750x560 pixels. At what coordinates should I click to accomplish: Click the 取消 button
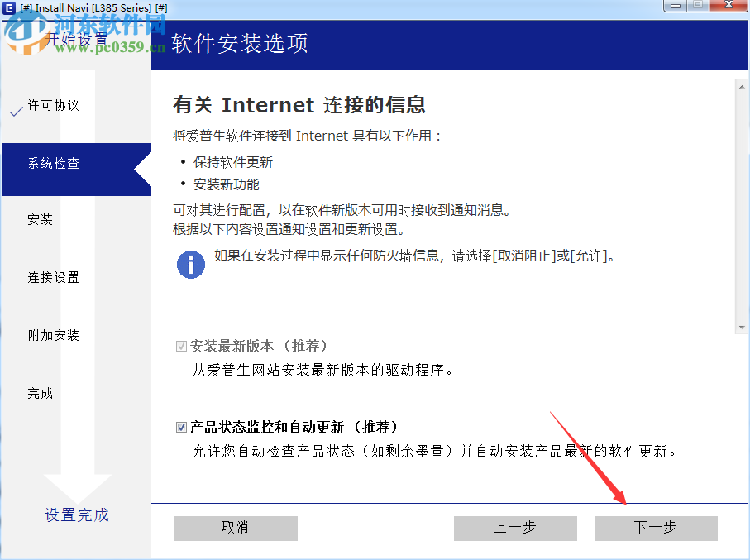click(x=236, y=528)
